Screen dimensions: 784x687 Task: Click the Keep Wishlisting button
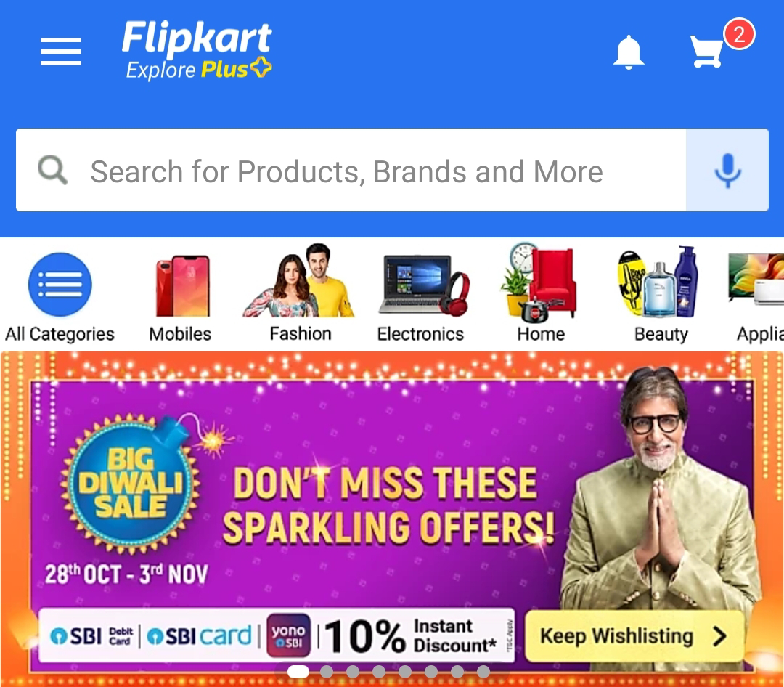click(634, 636)
